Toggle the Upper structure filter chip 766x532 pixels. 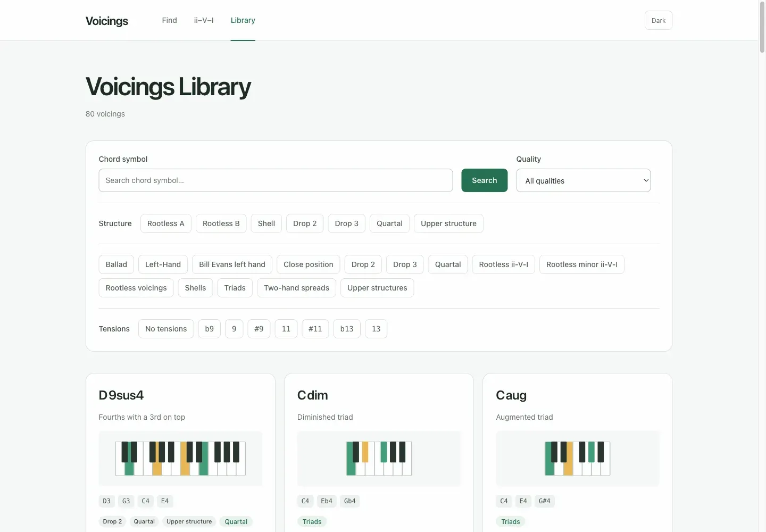(x=449, y=223)
